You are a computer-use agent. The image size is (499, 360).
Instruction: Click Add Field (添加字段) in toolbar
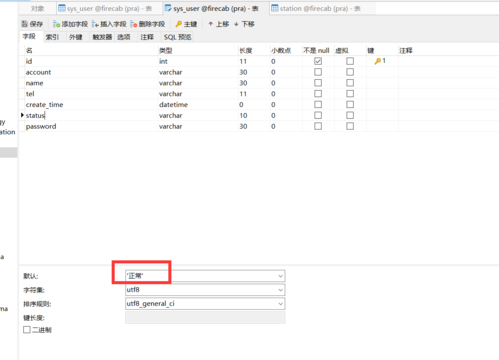[x=70, y=24]
